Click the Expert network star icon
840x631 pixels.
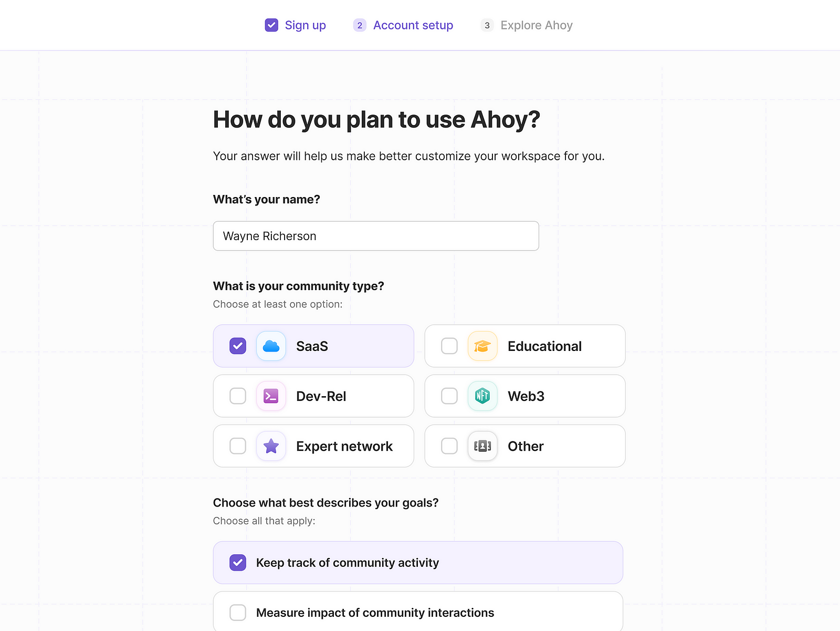271,446
